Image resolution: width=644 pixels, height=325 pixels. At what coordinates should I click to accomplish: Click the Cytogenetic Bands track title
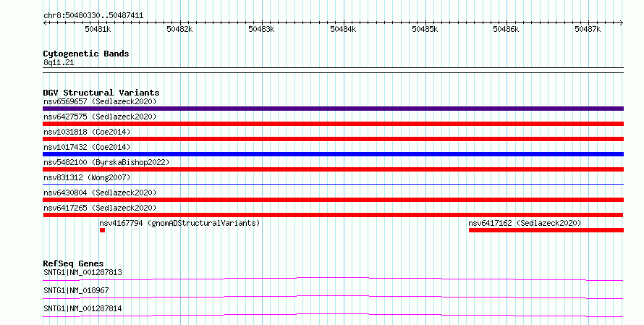pos(86,54)
